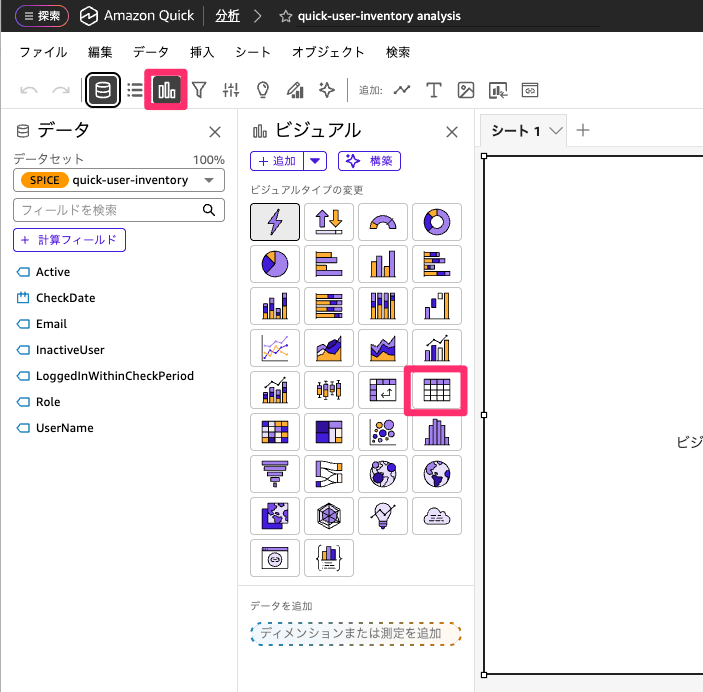Close the データ panel
Screen dimensions: 703x692
point(215,132)
